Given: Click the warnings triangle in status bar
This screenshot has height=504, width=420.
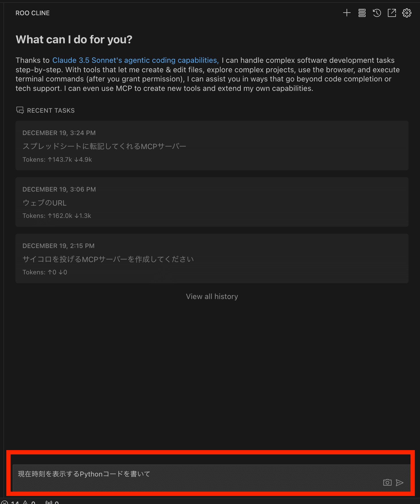Looking at the screenshot, I should [25, 502].
